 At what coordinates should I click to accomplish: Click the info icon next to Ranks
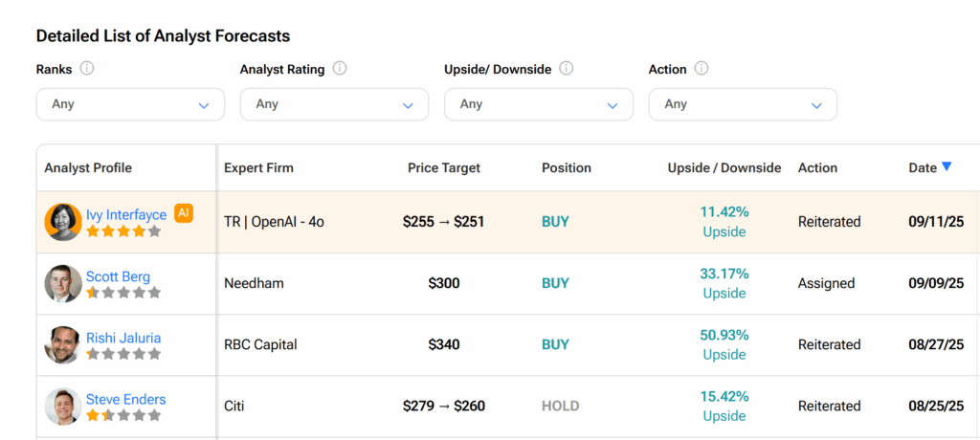[87, 69]
